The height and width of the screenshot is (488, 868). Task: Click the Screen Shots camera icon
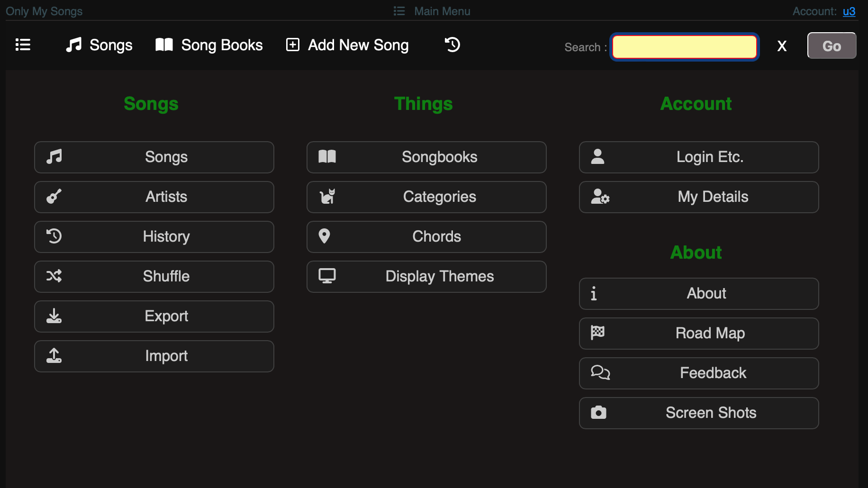(x=598, y=413)
